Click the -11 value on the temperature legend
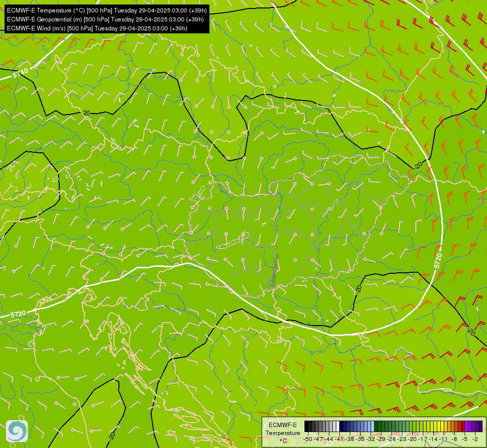Viewport: 487px width, 448px height. (443, 439)
